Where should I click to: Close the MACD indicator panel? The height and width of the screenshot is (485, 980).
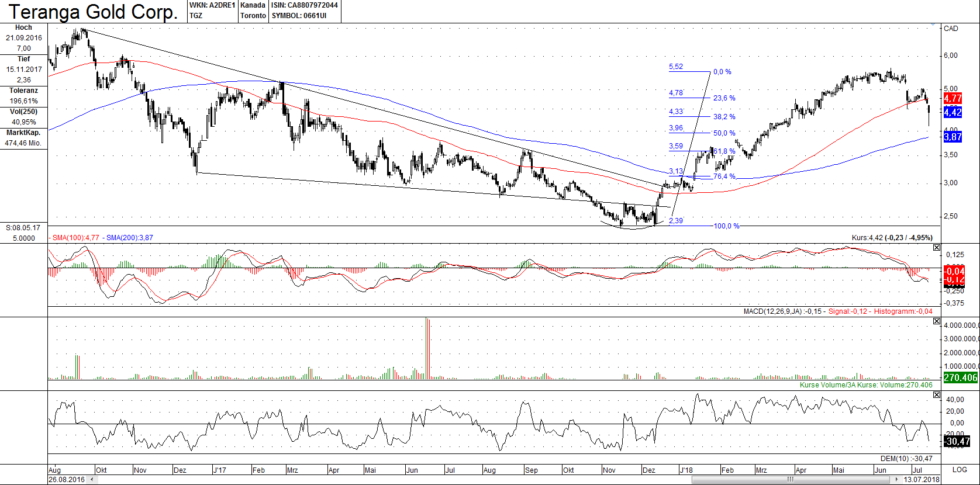(x=936, y=248)
